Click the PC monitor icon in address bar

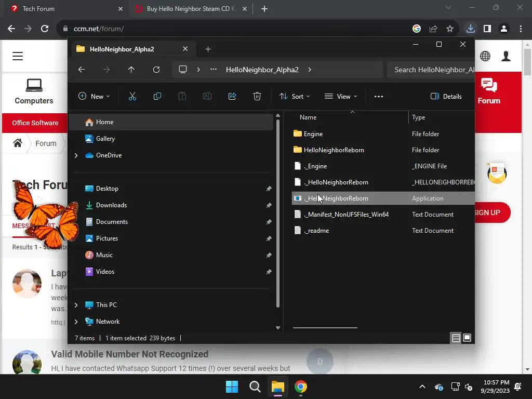pyautogui.click(x=183, y=70)
